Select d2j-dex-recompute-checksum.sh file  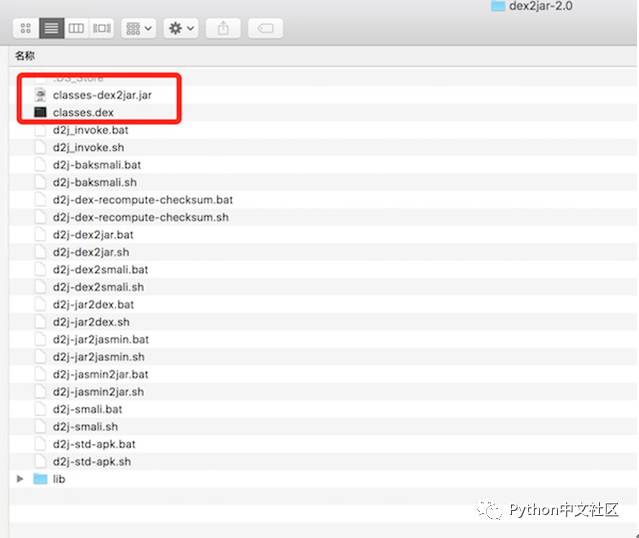coord(141,217)
